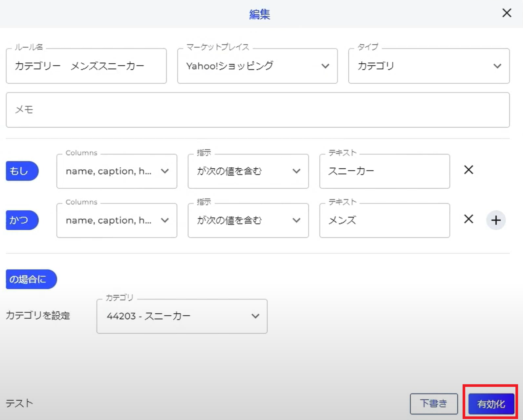Click the かつ condition badge
This screenshot has height=420, width=523.
[x=22, y=220]
